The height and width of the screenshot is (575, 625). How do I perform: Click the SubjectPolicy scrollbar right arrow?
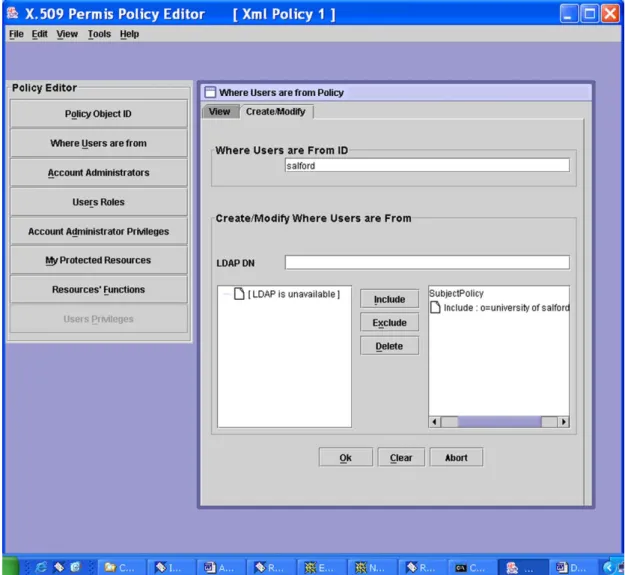coord(563,422)
